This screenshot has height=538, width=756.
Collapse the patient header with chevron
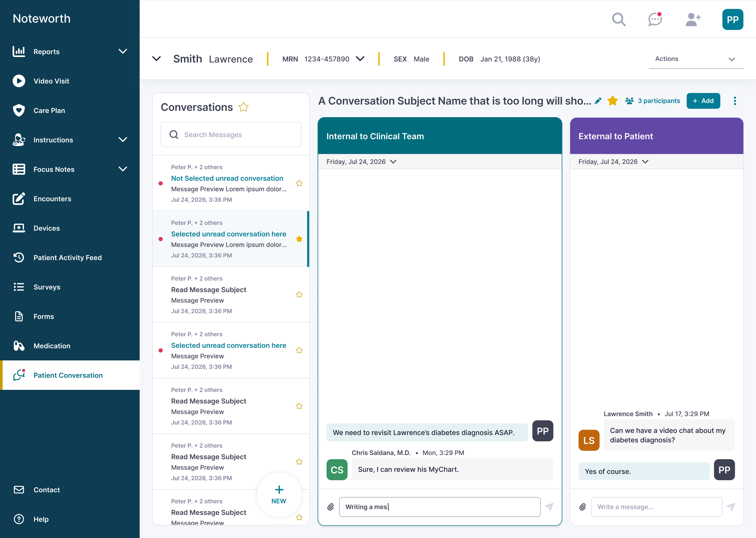point(156,59)
